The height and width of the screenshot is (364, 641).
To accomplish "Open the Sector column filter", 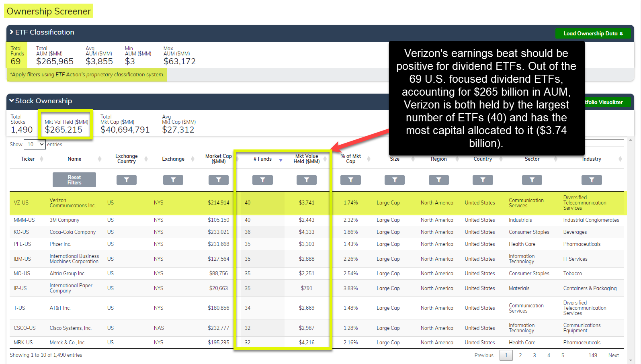I will [x=532, y=180].
